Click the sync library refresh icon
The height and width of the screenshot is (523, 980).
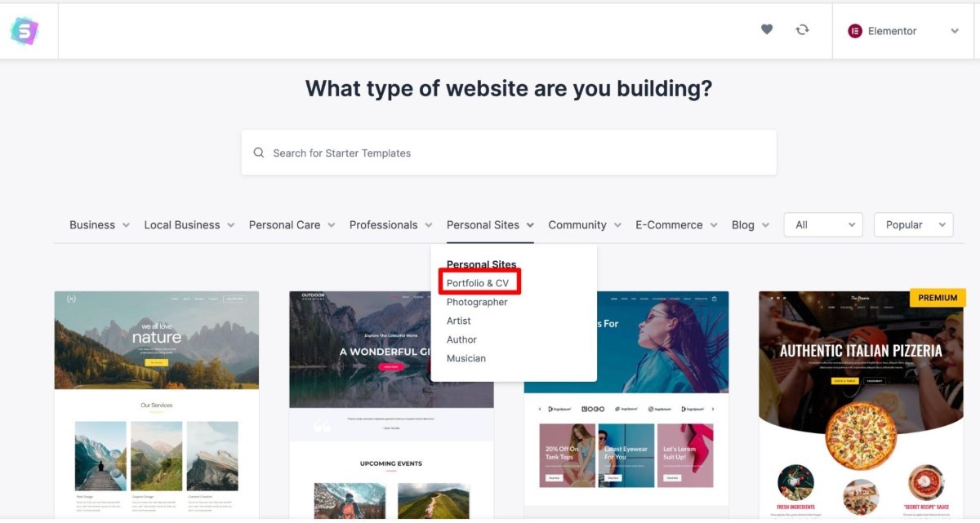803,29
